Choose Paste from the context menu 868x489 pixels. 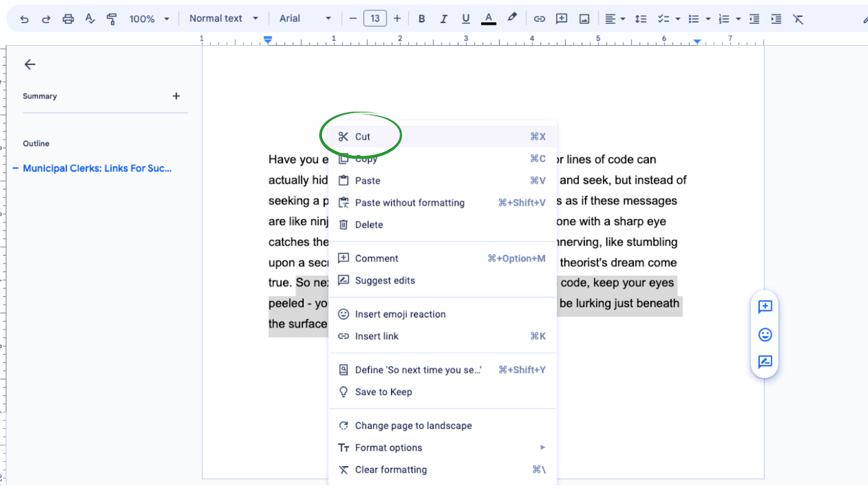point(442,181)
